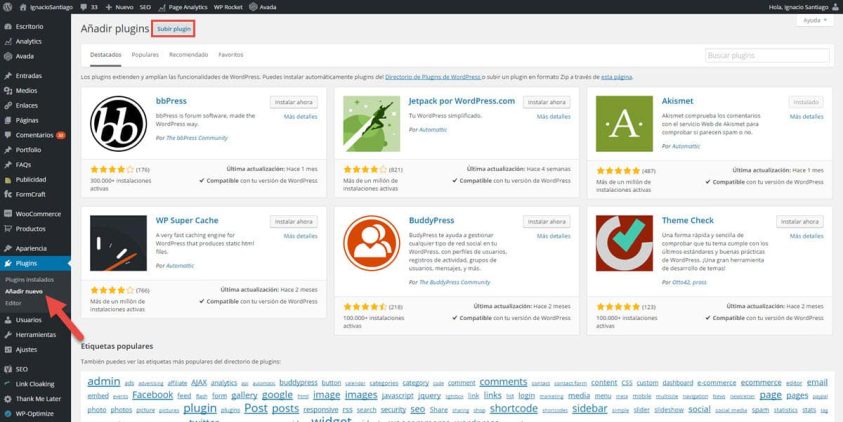Switch to the Populares tab
The width and height of the screenshot is (843, 422).
145,55
